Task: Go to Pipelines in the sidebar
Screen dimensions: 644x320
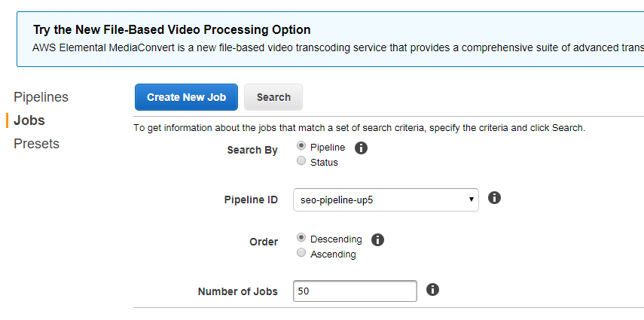Action: click(41, 97)
